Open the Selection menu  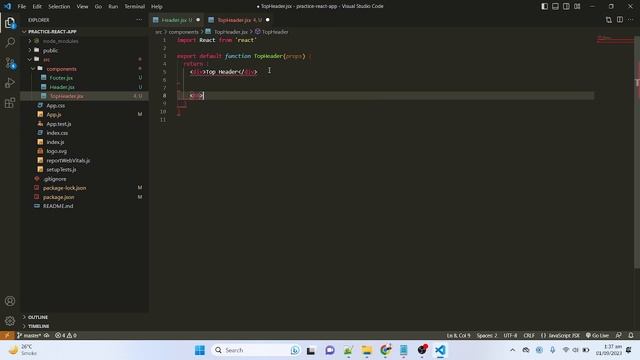coord(59,7)
